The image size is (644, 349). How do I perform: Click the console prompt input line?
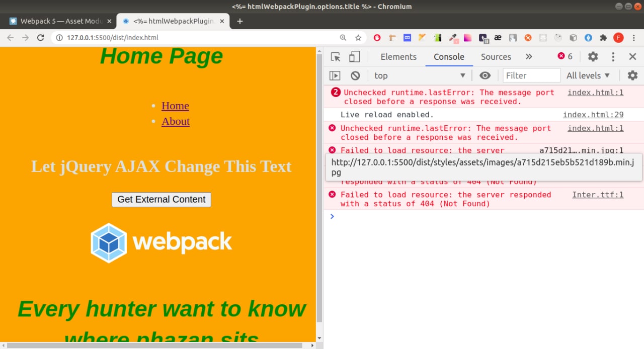click(483, 216)
